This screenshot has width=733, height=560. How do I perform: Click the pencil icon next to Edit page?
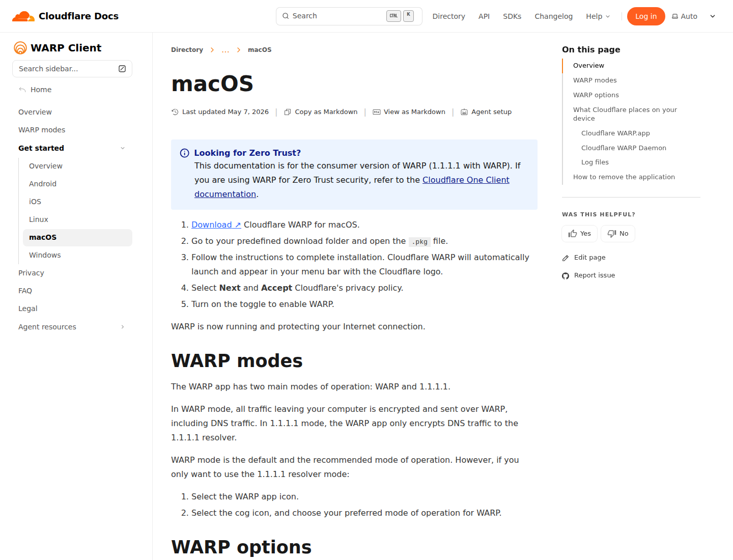(566, 258)
